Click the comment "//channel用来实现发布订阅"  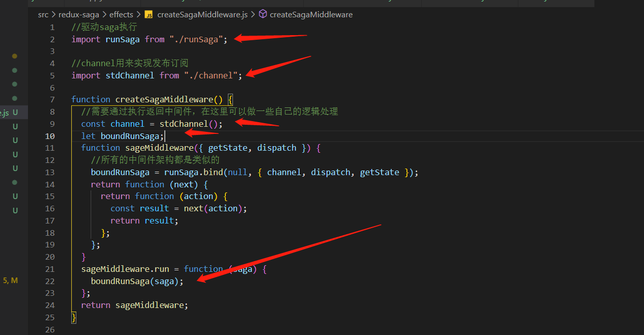click(x=130, y=63)
